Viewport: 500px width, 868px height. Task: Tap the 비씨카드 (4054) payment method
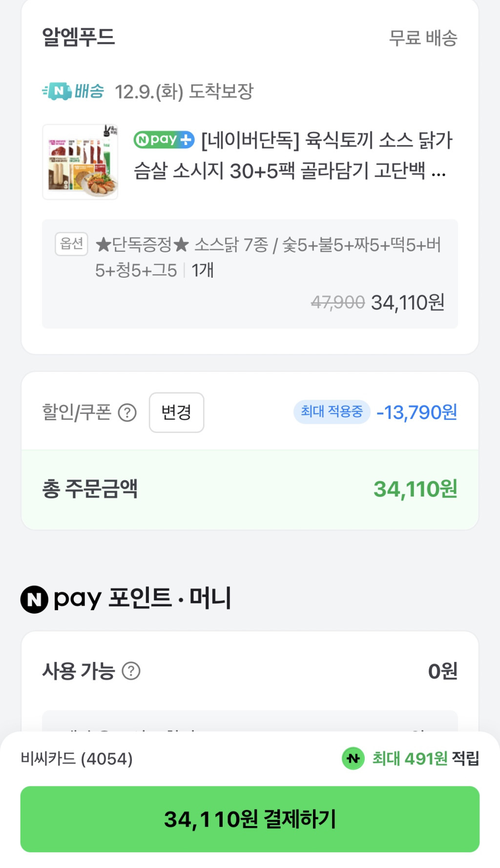77,759
